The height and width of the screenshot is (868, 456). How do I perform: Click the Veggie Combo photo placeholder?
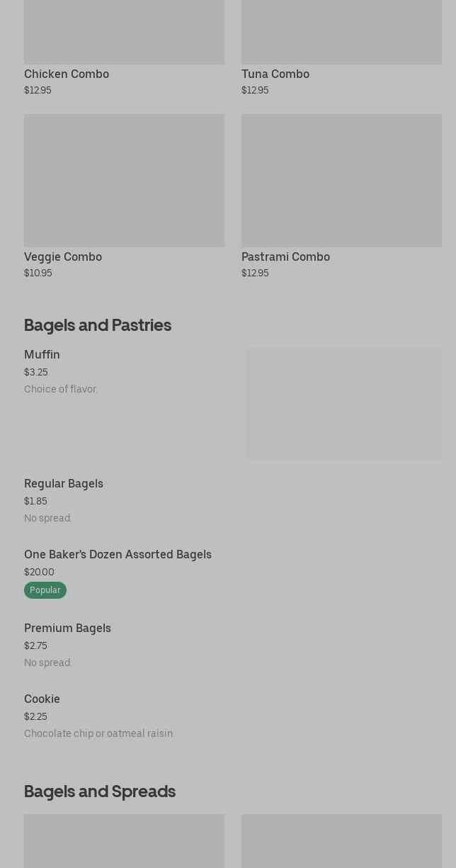[x=124, y=180]
